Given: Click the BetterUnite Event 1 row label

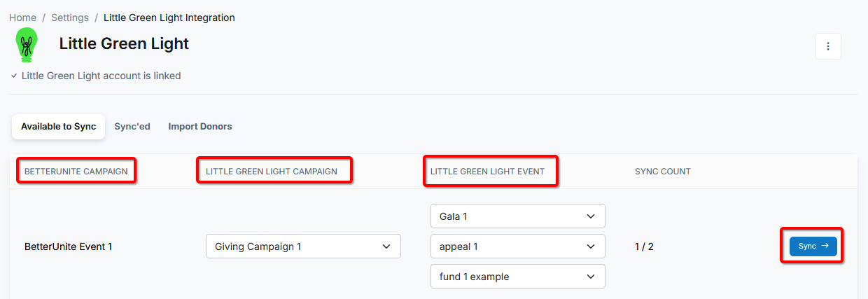Looking at the screenshot, I should [x=69, y=246].
